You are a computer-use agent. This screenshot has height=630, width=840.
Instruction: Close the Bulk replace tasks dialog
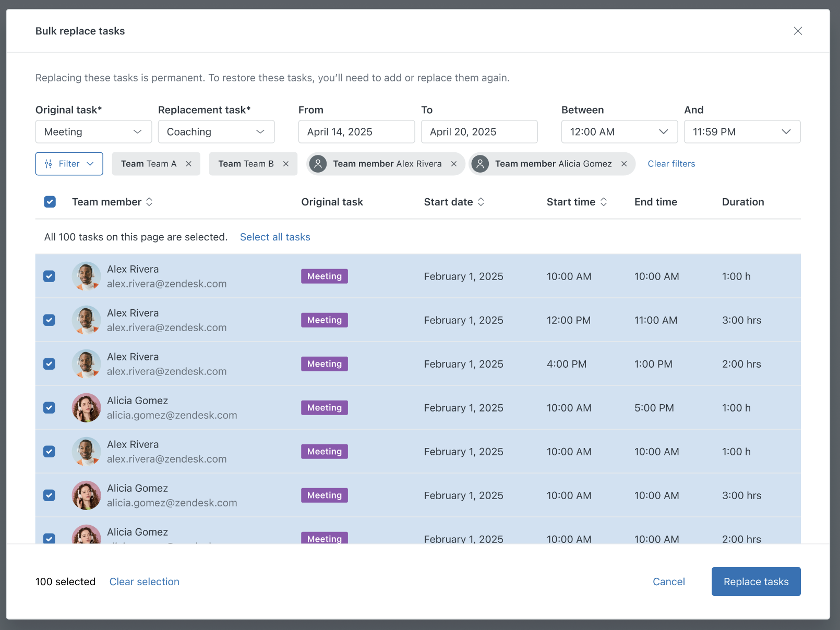coord(798,31)
